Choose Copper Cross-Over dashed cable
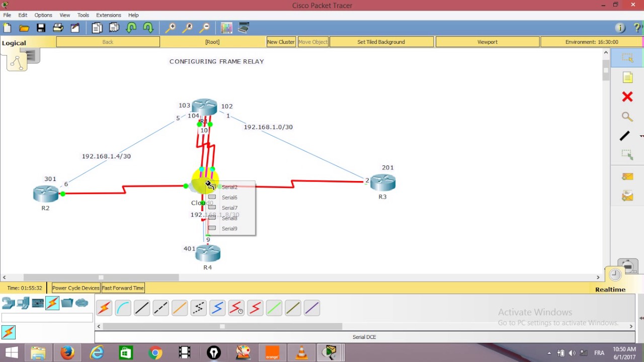The image size is (644, 362). (160, 308)
